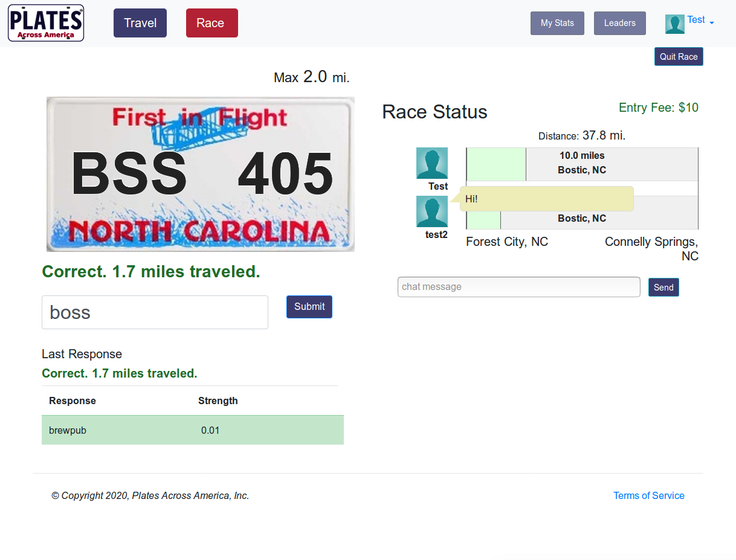The width and height of the screenshot is (736, 560).
Task: Open the Test user dropdown menu
Action: pos(700,21)
